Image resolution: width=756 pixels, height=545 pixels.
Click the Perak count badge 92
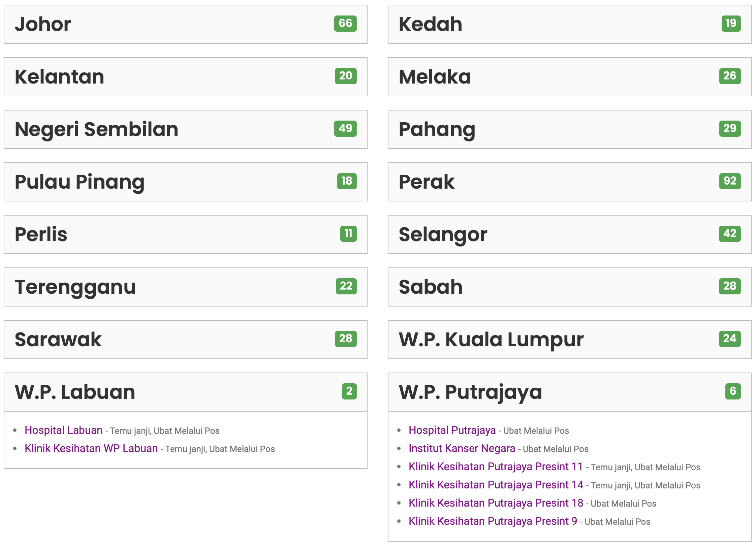coord(729,181)
